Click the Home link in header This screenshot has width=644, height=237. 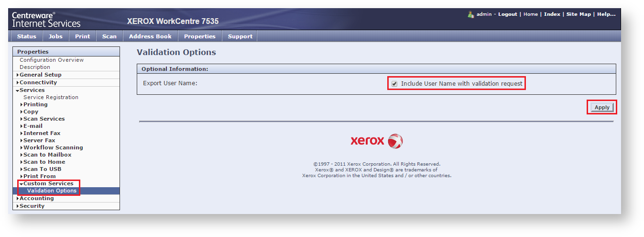531,14
